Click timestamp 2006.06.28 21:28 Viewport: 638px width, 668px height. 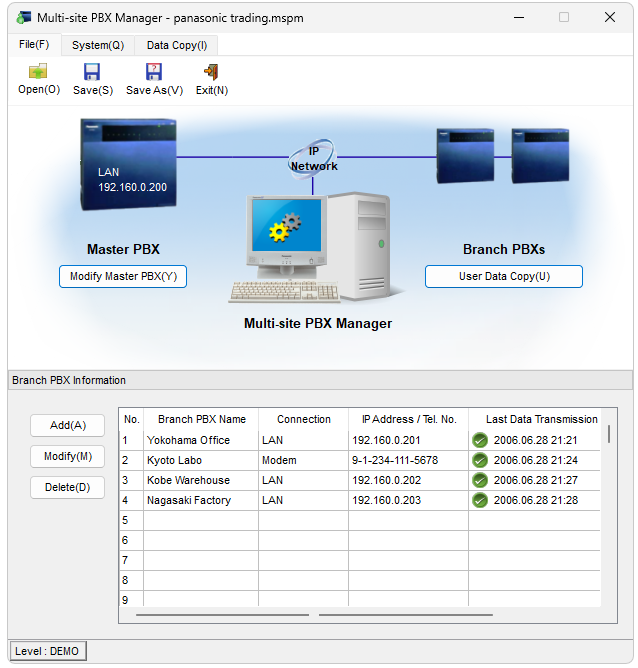tap(535, 500)
